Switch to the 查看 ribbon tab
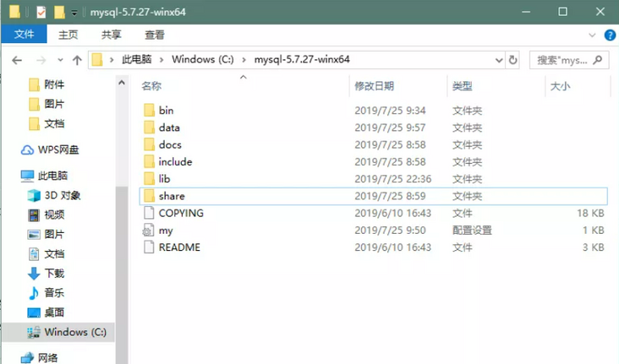Image resolution: width=619 pixels, height=364 pixels. pyautogui.click(x=155, y=35)
